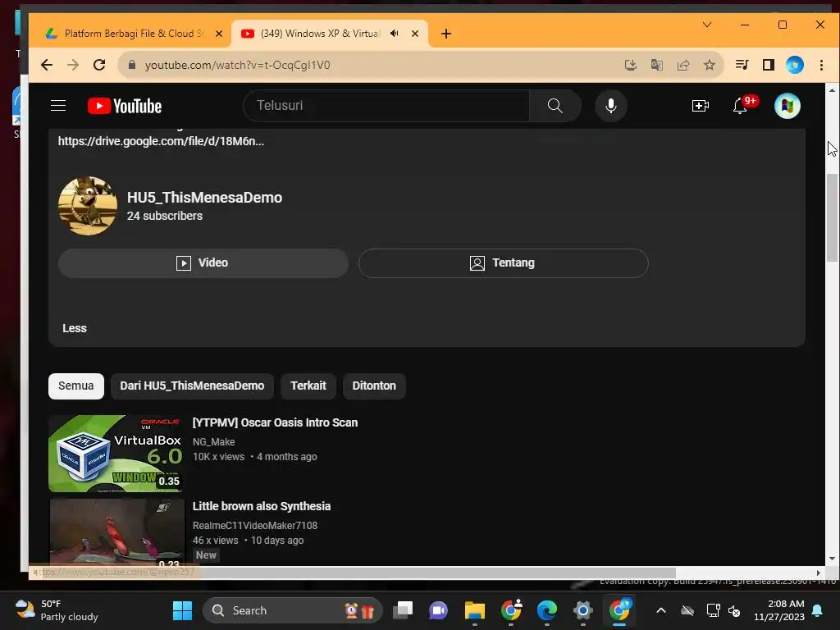Start voice search with the microphone
This screenshot has width=840, height=630.
tap(610, 106)
